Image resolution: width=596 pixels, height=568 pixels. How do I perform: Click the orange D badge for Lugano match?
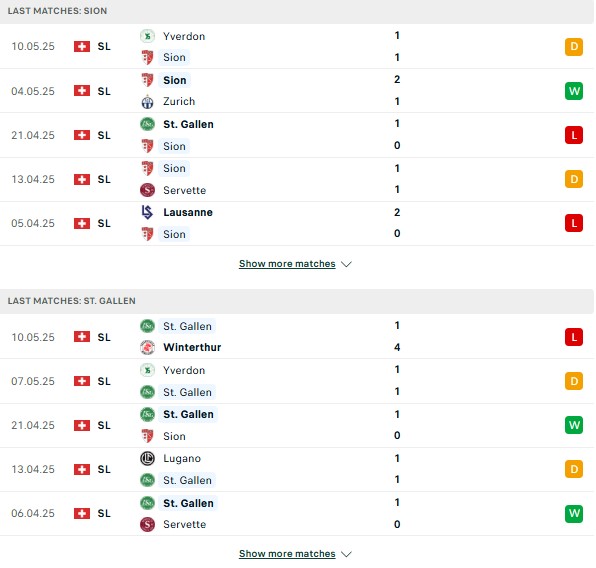pos(574,469)
